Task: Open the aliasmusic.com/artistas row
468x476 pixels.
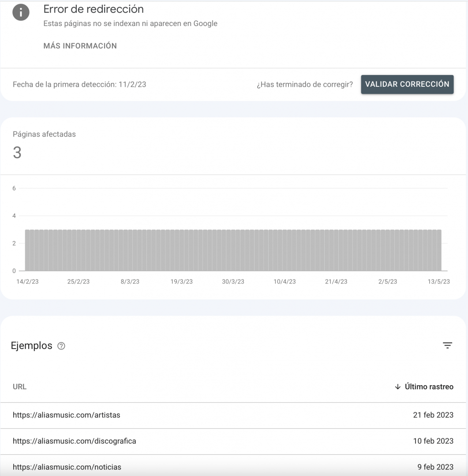Action: (x=233, y=415)
